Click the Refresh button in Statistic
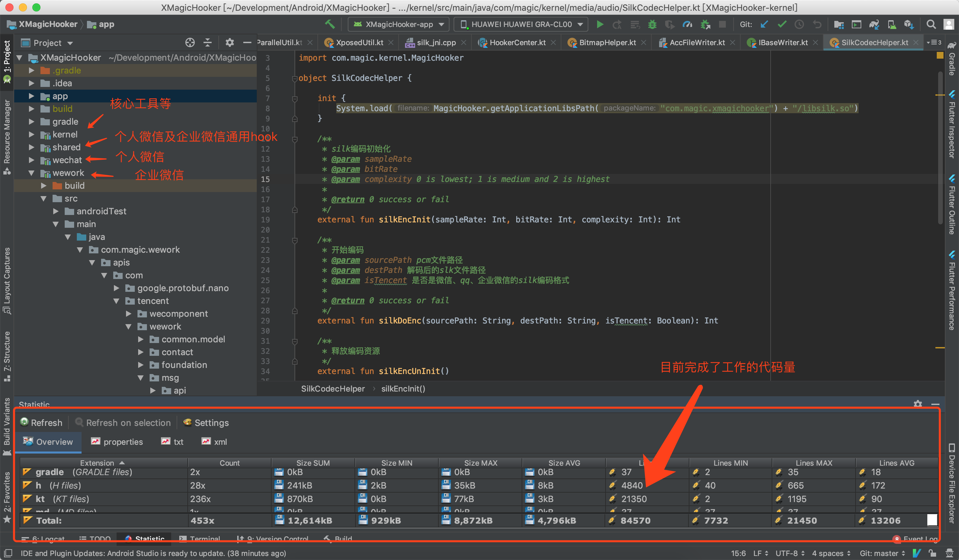 click(x=41, y=422)
